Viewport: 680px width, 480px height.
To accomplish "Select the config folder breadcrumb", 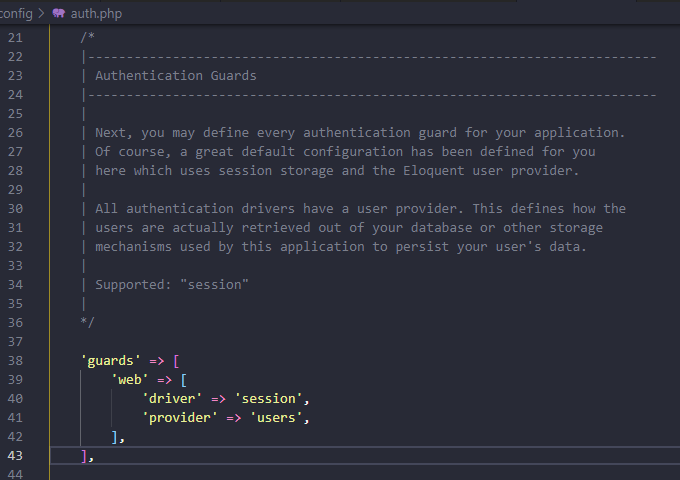I will (16, 13).
